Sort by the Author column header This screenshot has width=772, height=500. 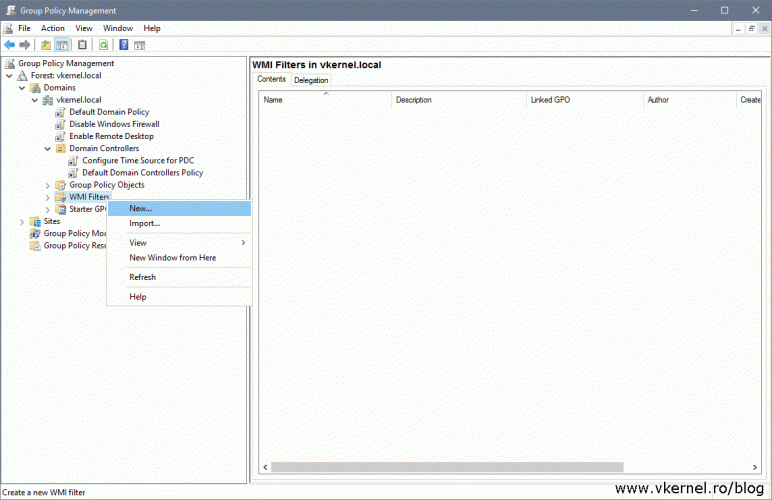tap(689, 100)
